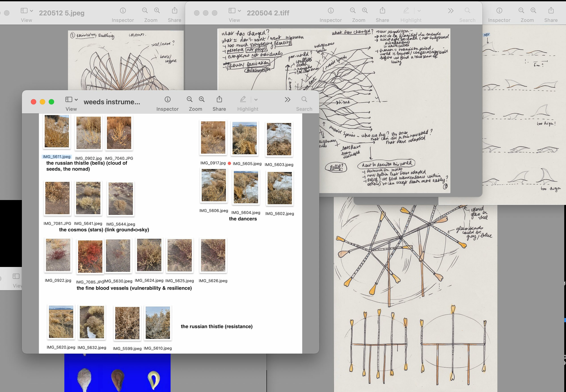This screenshot has width=566, height=392.
Task: Open Search in weeds instruments window
Action: 304,100
